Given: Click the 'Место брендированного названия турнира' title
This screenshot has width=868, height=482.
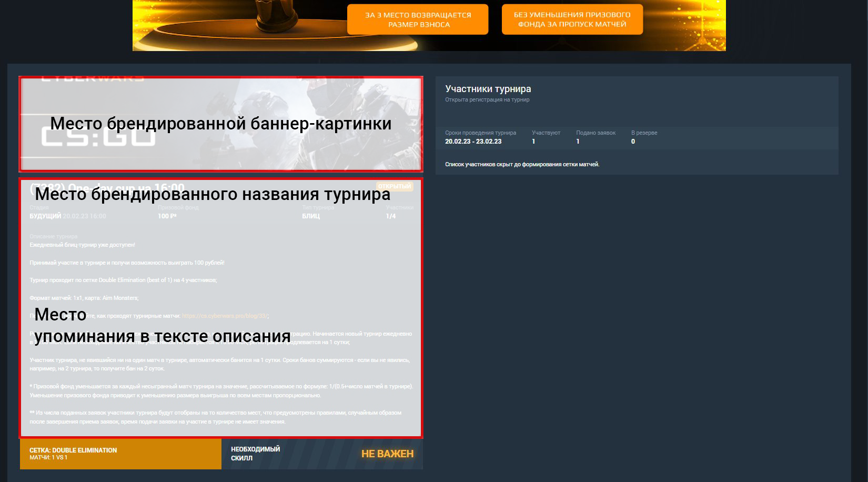Looking at the screenshot, I should click(213, 194).
